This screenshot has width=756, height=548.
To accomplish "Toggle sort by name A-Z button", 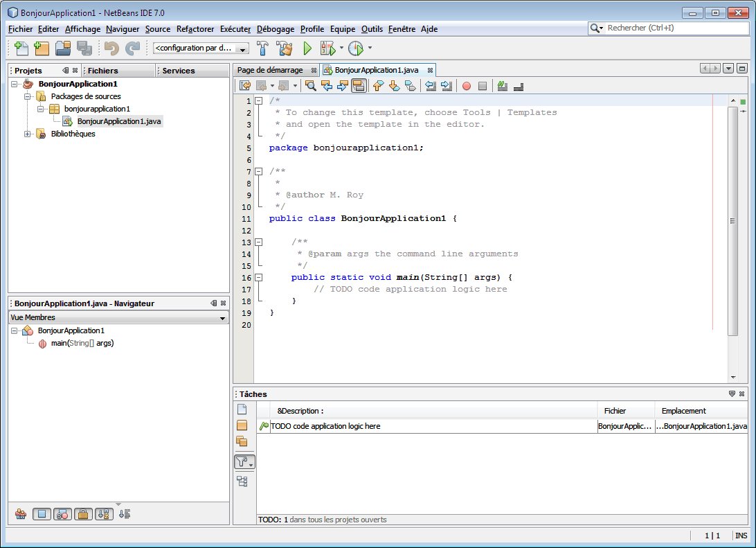I will pos(104,514).
